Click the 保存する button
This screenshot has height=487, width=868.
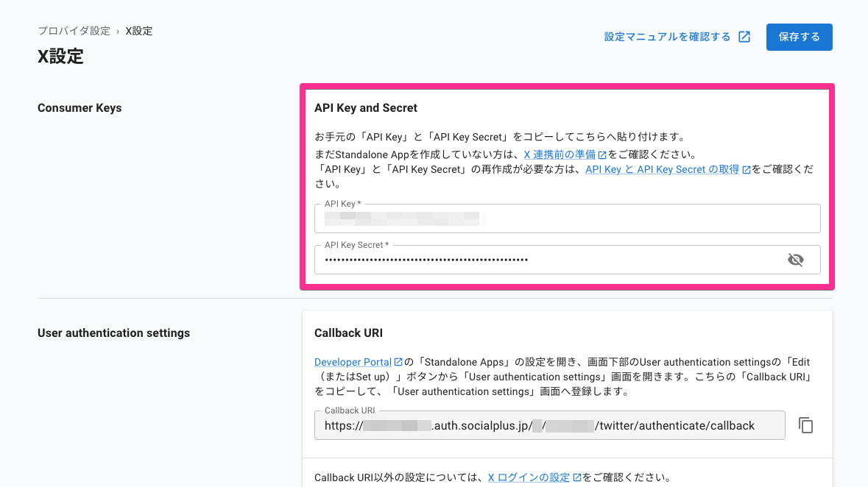coord(799,37)
